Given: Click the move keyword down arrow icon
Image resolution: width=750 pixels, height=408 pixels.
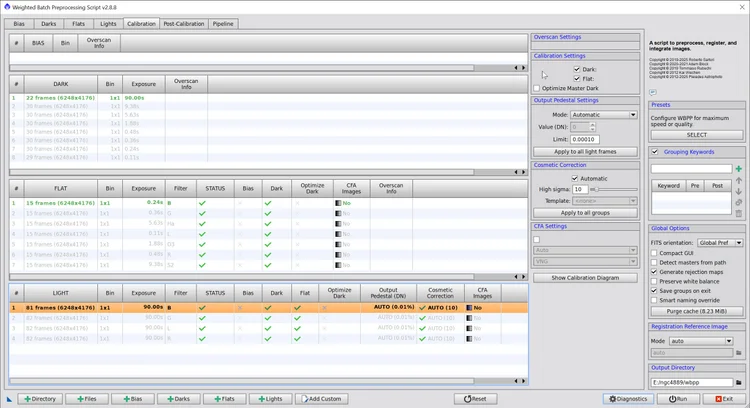Looking at the screenshot, I should (739, 191).
